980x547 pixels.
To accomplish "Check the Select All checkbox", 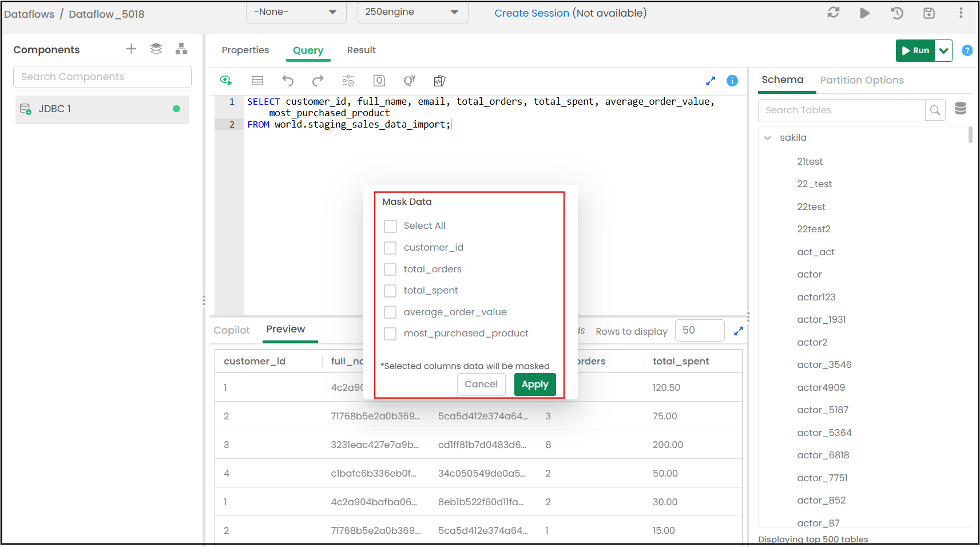I will pos(390,226).
